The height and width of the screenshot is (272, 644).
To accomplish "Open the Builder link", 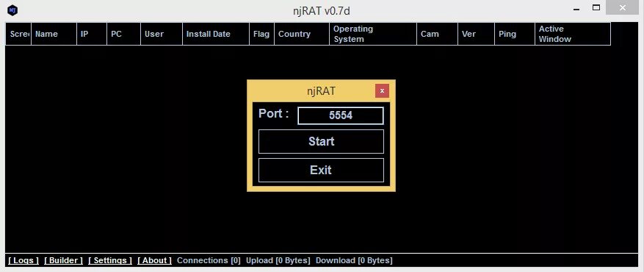I will coord(64,260).
